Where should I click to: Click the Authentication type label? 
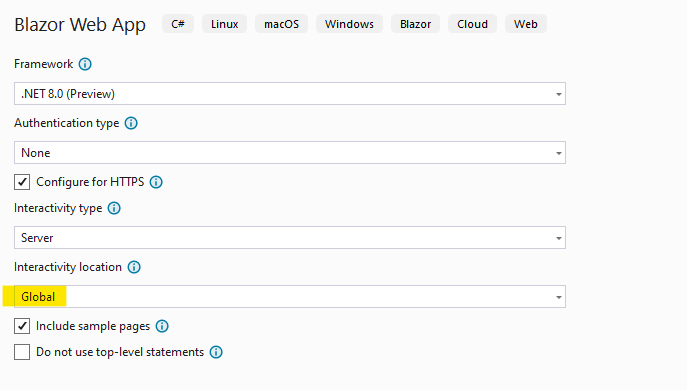(x=67, y=123)
